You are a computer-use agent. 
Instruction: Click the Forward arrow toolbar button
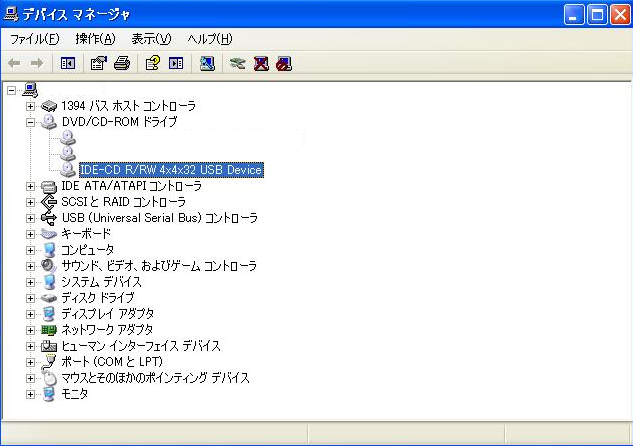coord(37,63)
